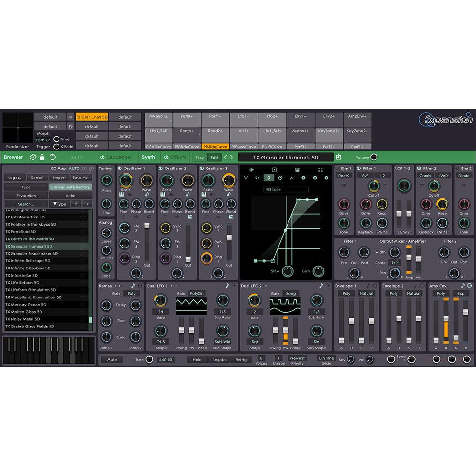Screen dimensions: 476x476
Task: Enable the Hold button near the bottom
Action: 197,360
